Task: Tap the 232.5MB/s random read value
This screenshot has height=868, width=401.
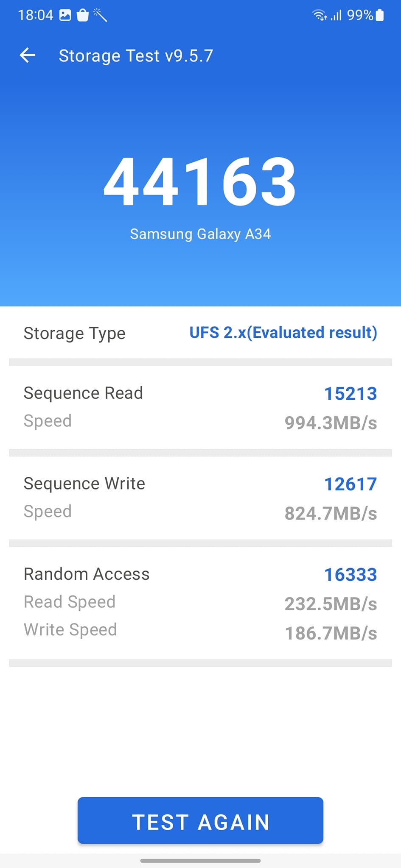Action: tap(331, 604)
